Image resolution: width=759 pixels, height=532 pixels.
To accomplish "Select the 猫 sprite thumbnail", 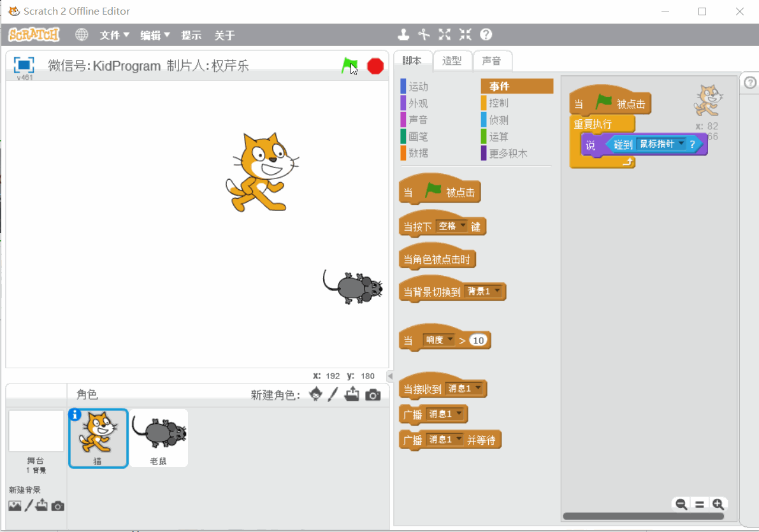I will point(98,438).
